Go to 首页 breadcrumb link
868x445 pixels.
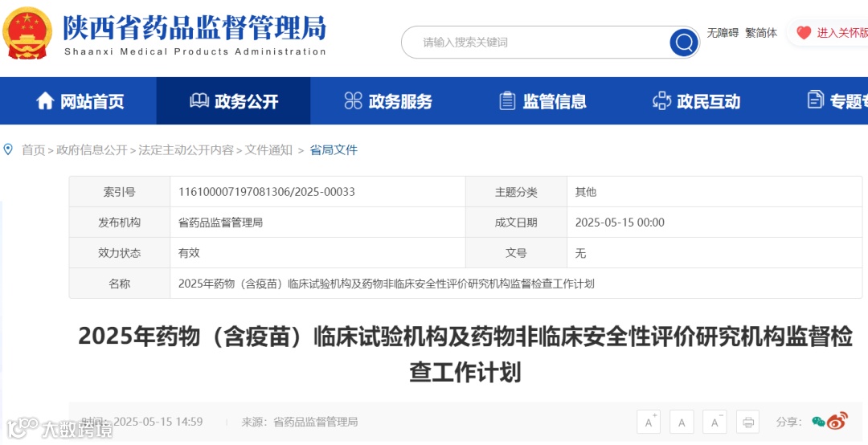tap(33, 150)
